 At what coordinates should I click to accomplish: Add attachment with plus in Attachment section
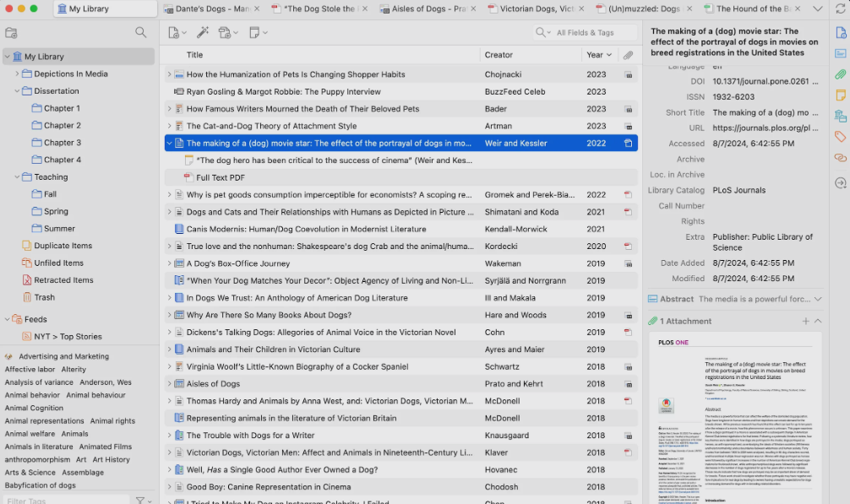(805, 321)
